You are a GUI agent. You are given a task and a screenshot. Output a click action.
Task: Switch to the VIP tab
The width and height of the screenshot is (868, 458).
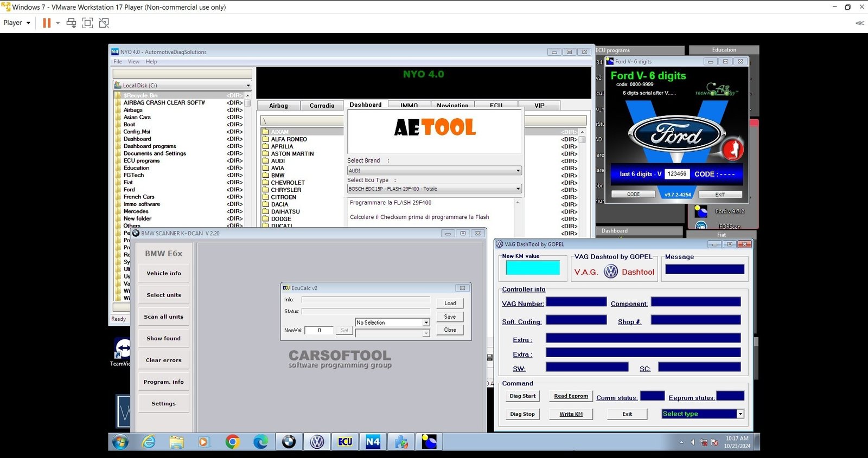click(x=539, y=106)
